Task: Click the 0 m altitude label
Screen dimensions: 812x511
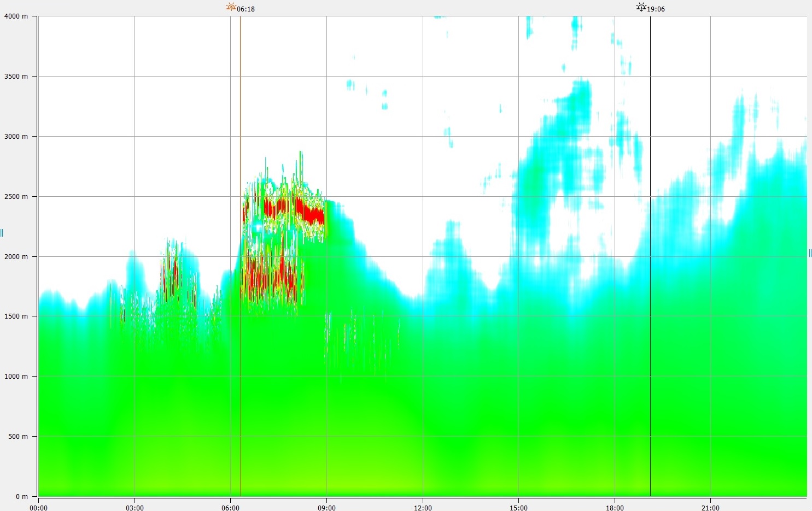Action: pyautogui.click(x=21, y=496)
